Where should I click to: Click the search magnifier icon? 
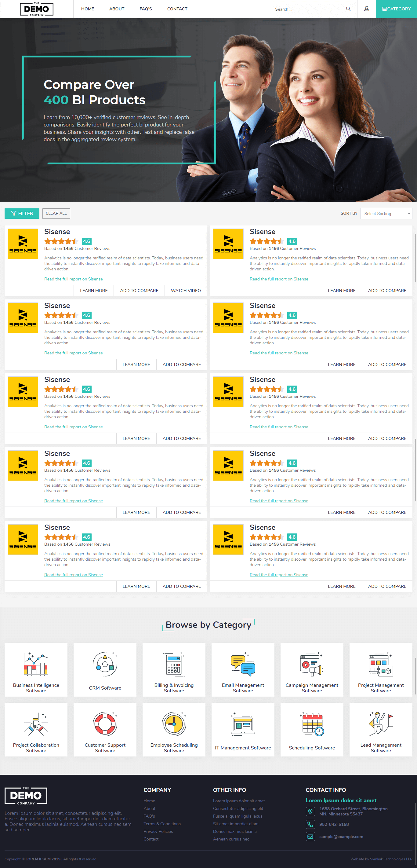tap(348, 9)
